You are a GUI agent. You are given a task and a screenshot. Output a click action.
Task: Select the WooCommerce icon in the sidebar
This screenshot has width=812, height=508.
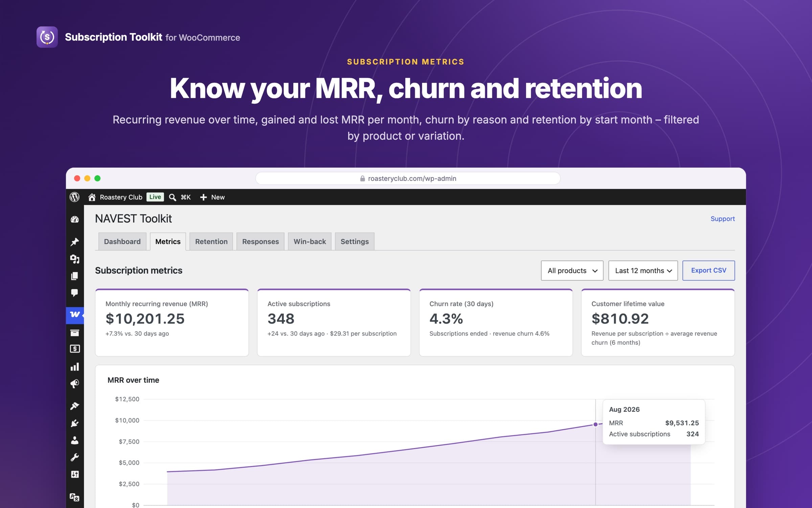click(75, 315)
